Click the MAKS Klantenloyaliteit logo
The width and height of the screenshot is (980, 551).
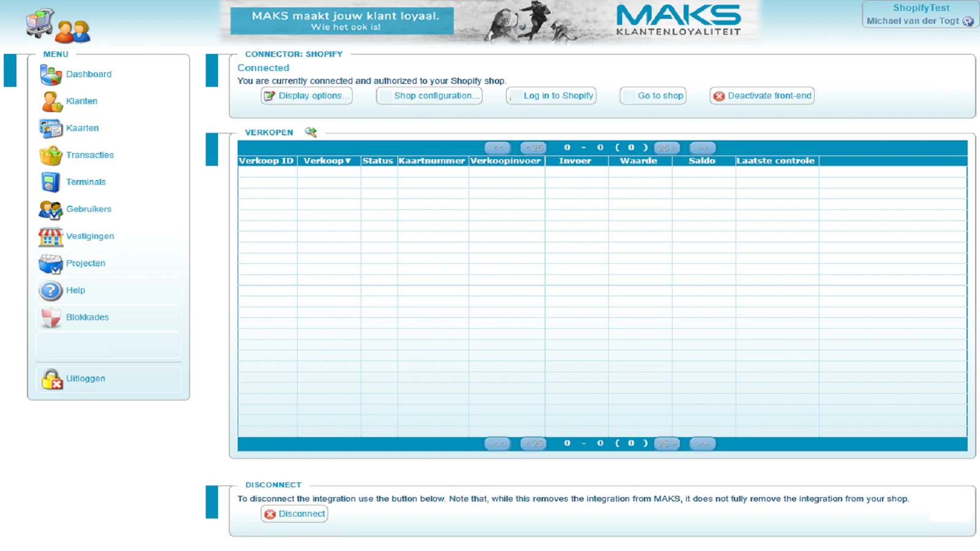[679, 20]
